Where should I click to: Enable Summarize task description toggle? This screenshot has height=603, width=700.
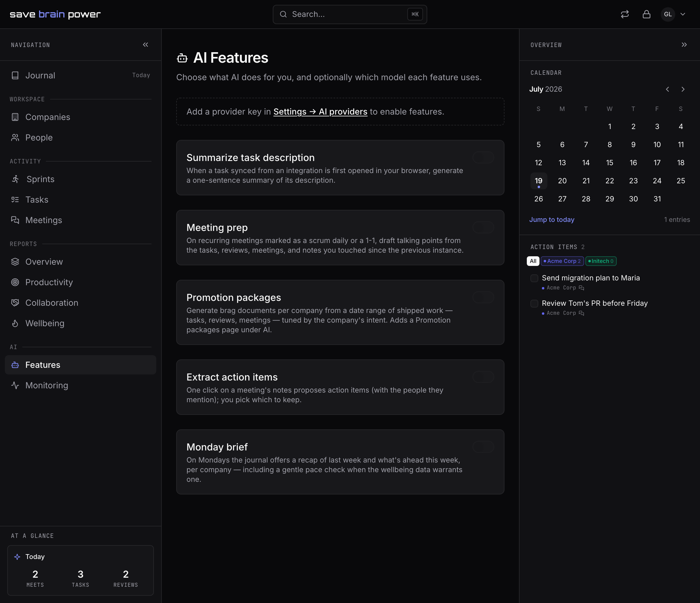(483, 157)
